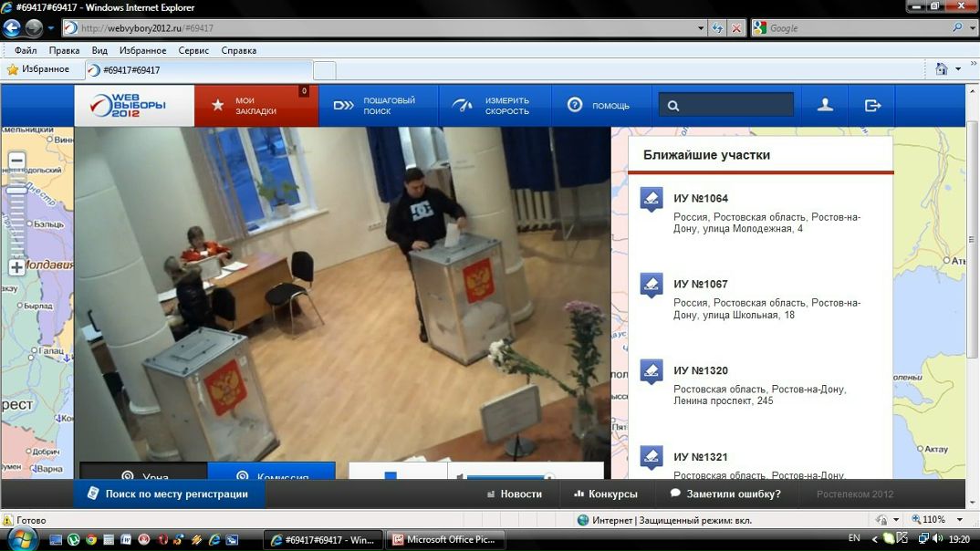The image size is (980, 551).
Task: Zoom out the map with minus
Action: tap(16, 161)
